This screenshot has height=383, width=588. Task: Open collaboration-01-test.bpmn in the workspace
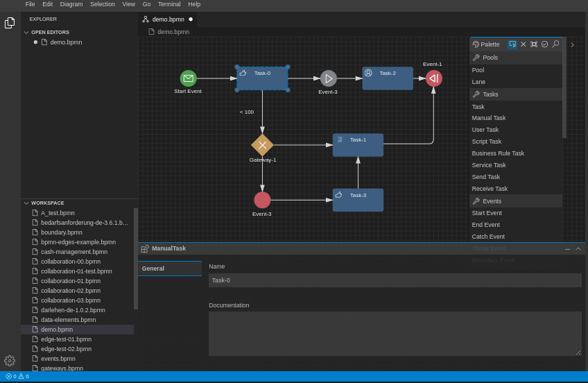[77, 271]
